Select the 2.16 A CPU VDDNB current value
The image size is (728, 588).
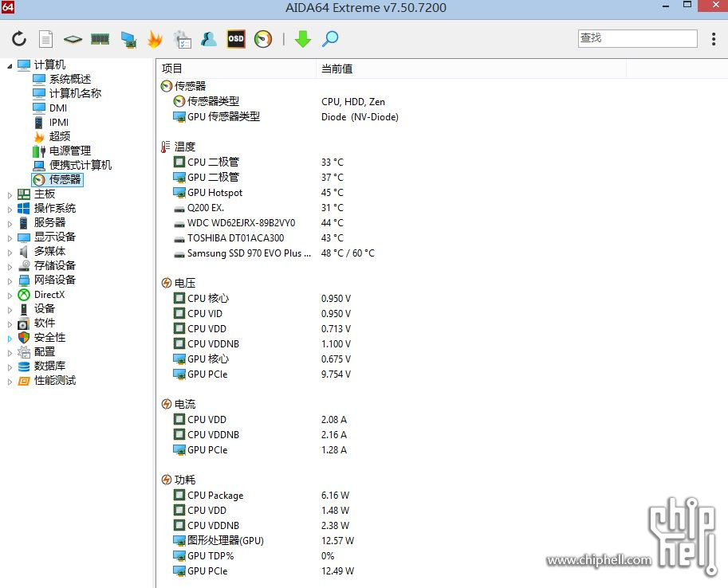(x=334, y=435)
